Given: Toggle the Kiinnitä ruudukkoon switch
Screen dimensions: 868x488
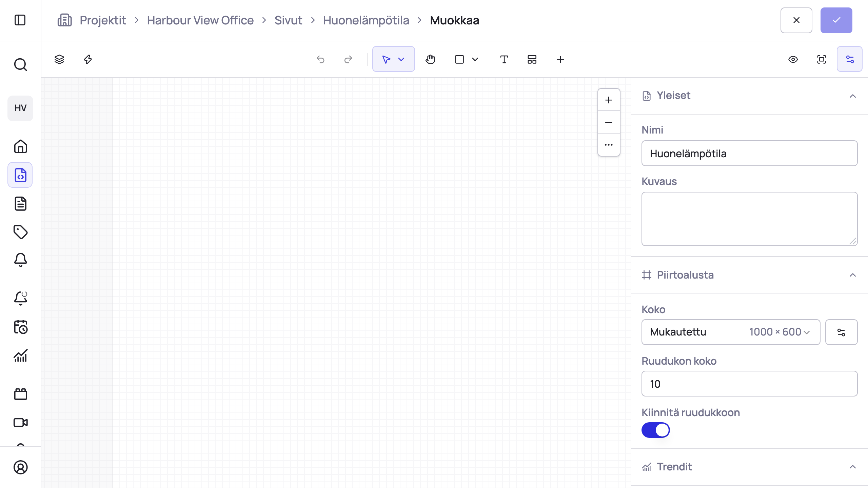Looking at the screenshot, I should point(655,430).
